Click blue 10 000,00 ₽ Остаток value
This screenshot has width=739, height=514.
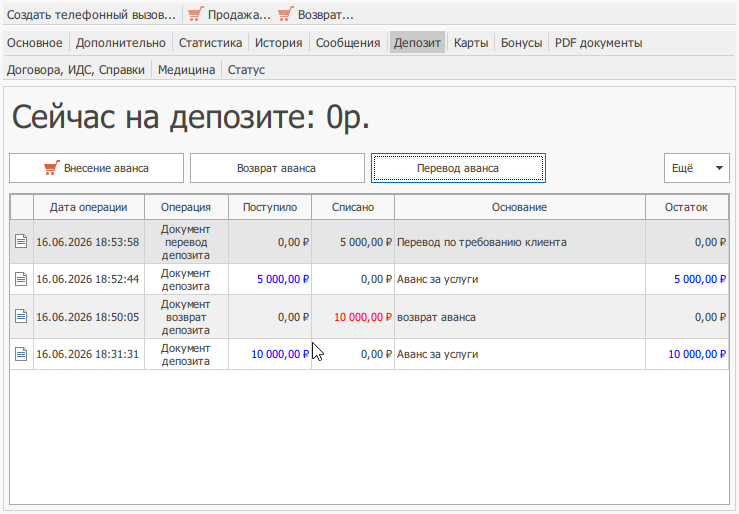coord(697,354)
